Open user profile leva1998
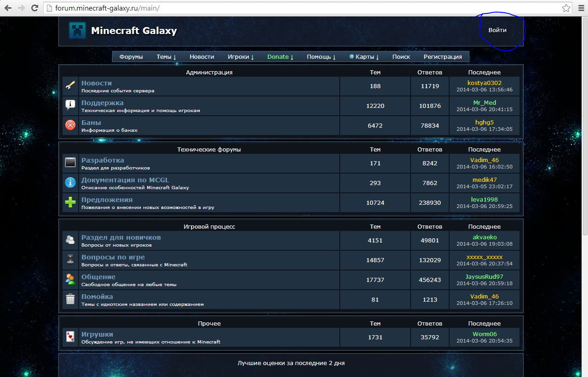The image size is (588, 377). (x=485, y=200)
